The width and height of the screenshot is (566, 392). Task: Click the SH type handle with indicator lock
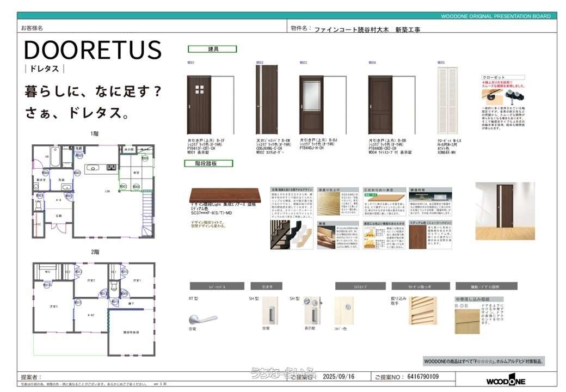[x=311, y=311]
